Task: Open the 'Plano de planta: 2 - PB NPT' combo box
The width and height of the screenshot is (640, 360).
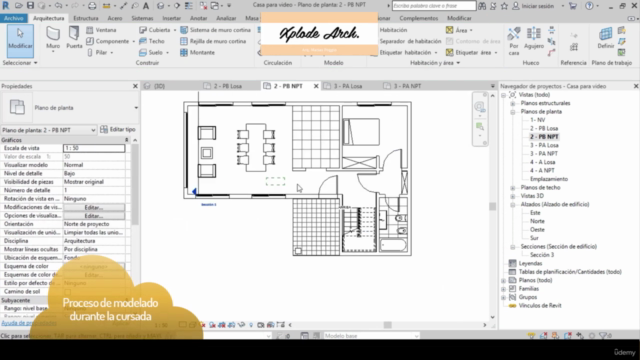Action: pyautogui.click(x=49, y=130)
